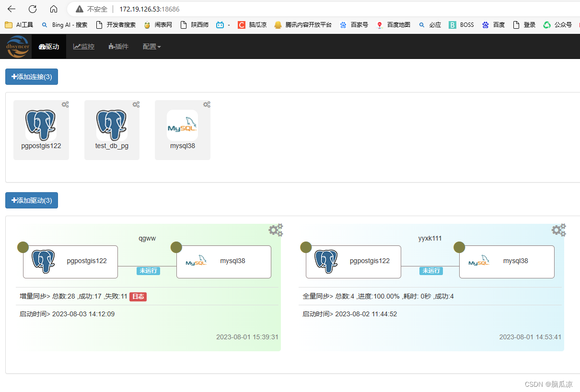Click 未运行 status badge on qgww driver
The width and height of the screenshot is (580, 392).
pyautogui.click(x=148, y=271)
